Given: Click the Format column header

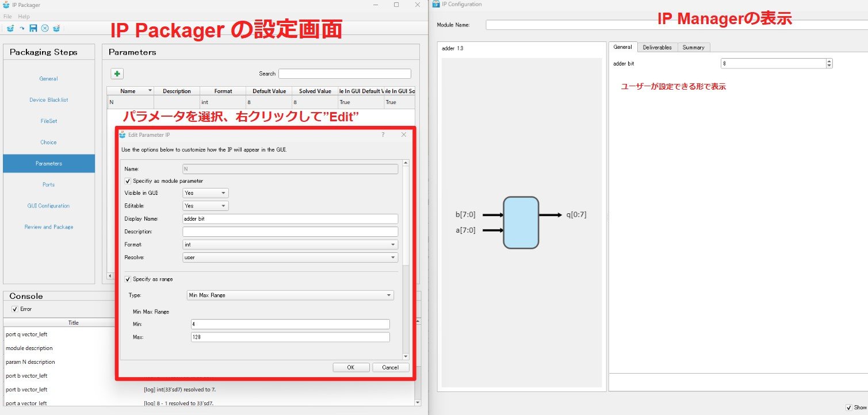Looking at the screenshot, I should (x=223, y=91).
